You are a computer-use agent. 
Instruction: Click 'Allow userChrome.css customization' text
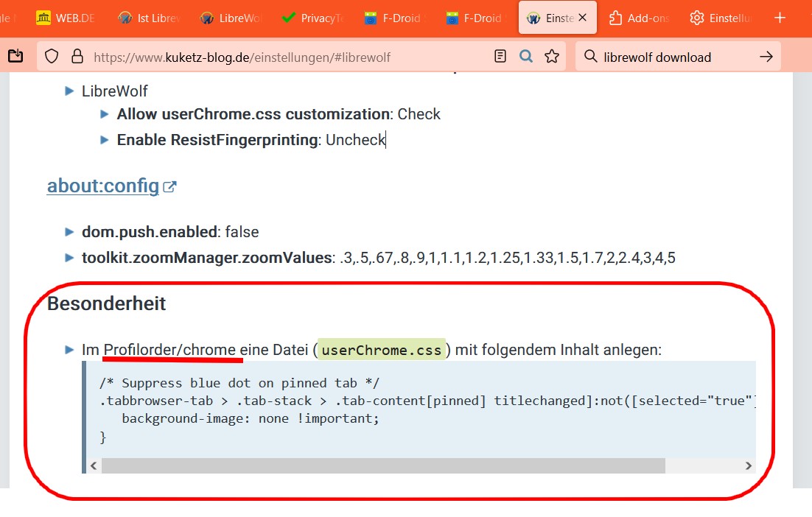click(x=253, y=114)
